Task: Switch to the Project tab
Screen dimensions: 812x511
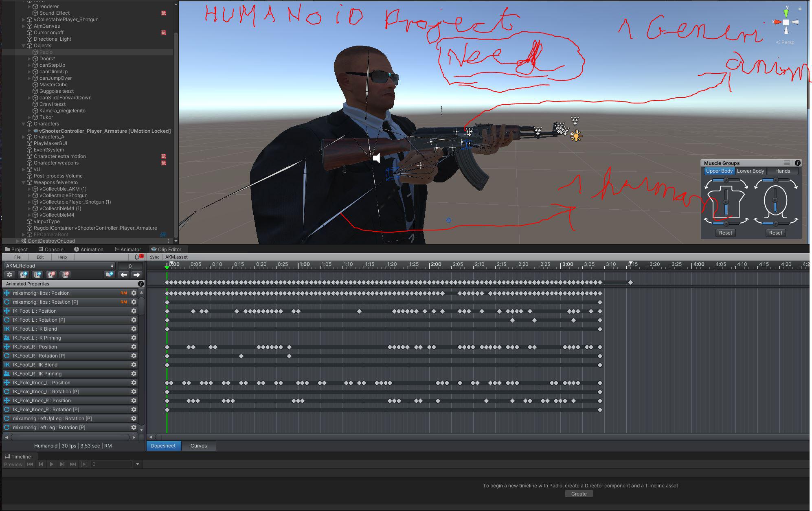Action: point(16,249)
